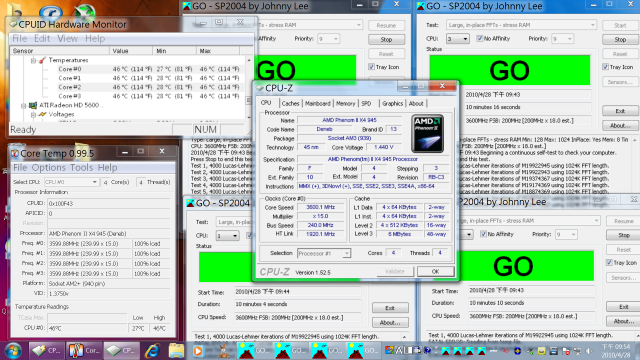Click the CPUID Hardware Monitor title icon
The height and width of the screenshot is (360, 640).
coord(13,24)
